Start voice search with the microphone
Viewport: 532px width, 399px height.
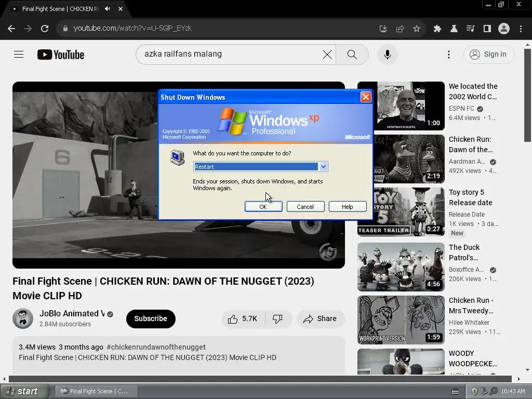click(388, 54)
